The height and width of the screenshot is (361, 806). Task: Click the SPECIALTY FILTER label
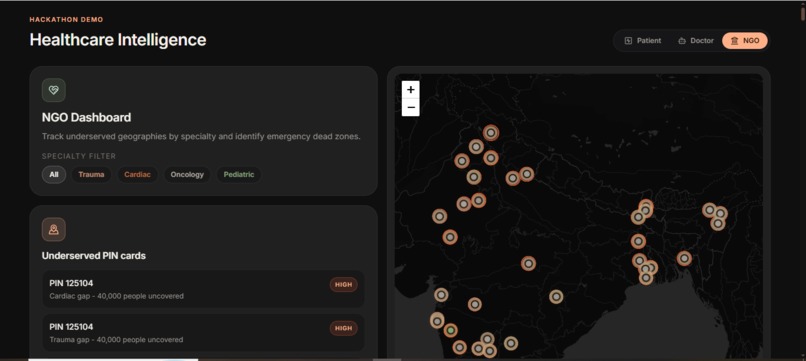coord(79,156)
